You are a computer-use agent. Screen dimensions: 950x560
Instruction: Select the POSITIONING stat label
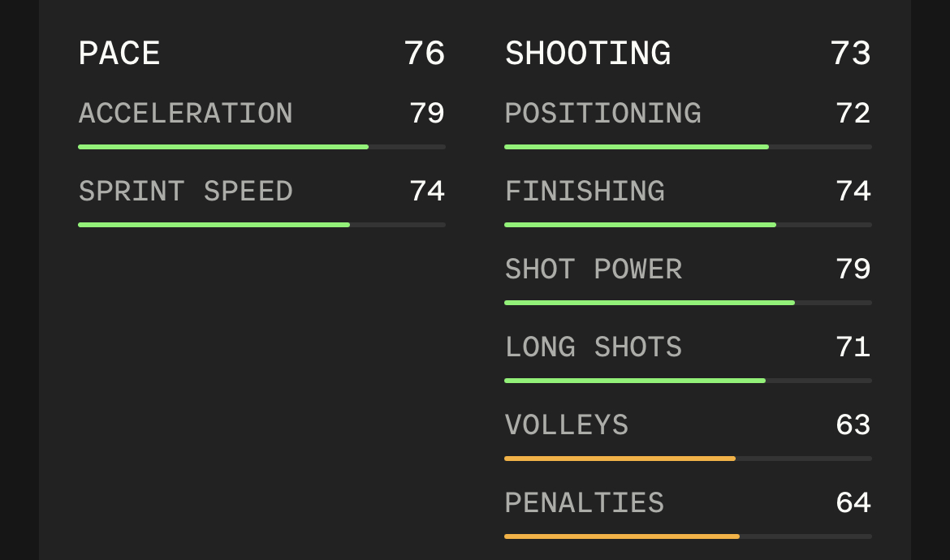point(602,113)
